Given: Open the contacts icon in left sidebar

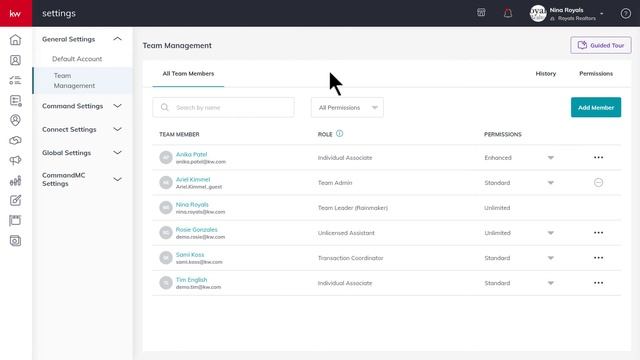Looking at the screenshot, I should [x=15, y=60].
